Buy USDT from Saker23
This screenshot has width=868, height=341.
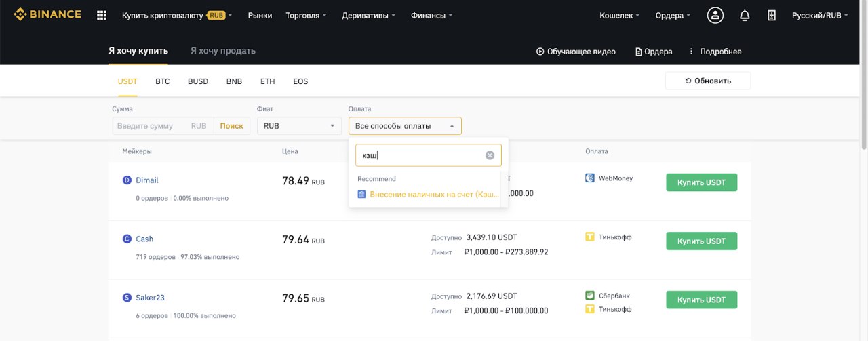click(702, 300)
